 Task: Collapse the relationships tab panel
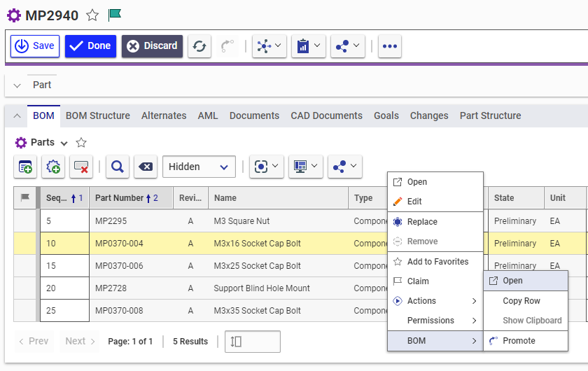[17, 116]
